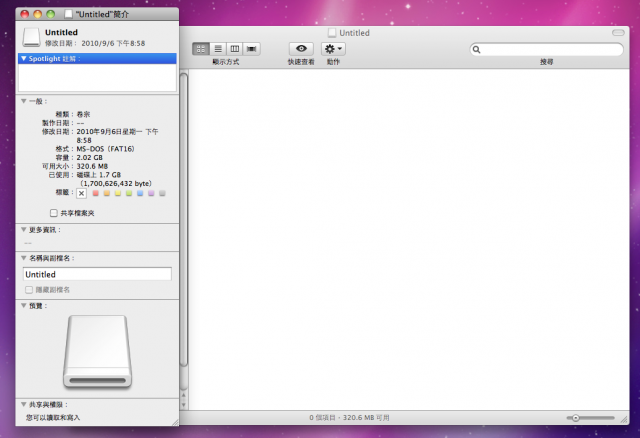
Task: Collapse the 一般 General section
Action: point(24,101)
